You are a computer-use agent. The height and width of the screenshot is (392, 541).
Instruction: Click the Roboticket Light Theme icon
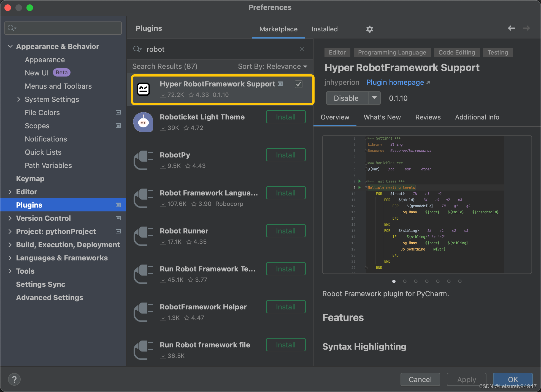coord(143,122)
